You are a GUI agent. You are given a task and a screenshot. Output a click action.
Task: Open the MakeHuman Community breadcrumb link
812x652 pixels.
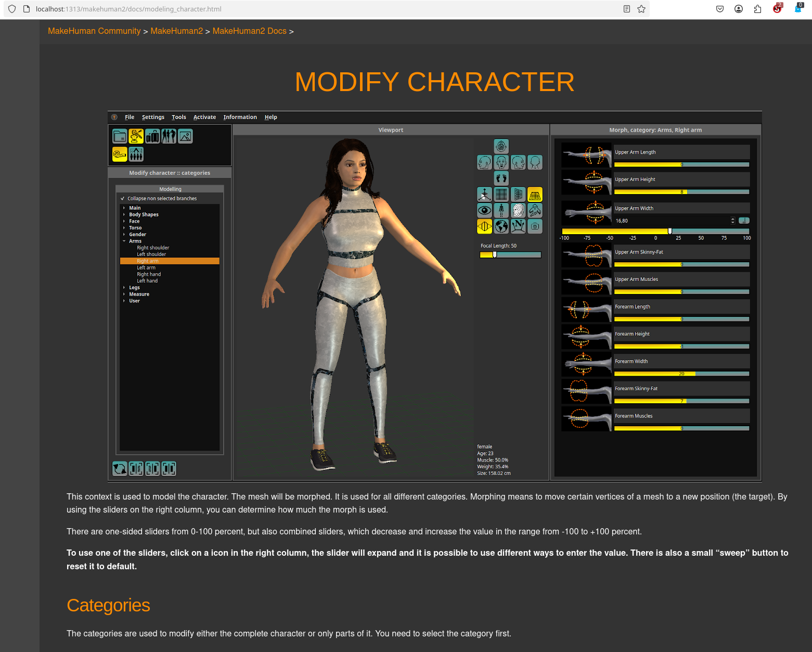[x=94, y=31]
